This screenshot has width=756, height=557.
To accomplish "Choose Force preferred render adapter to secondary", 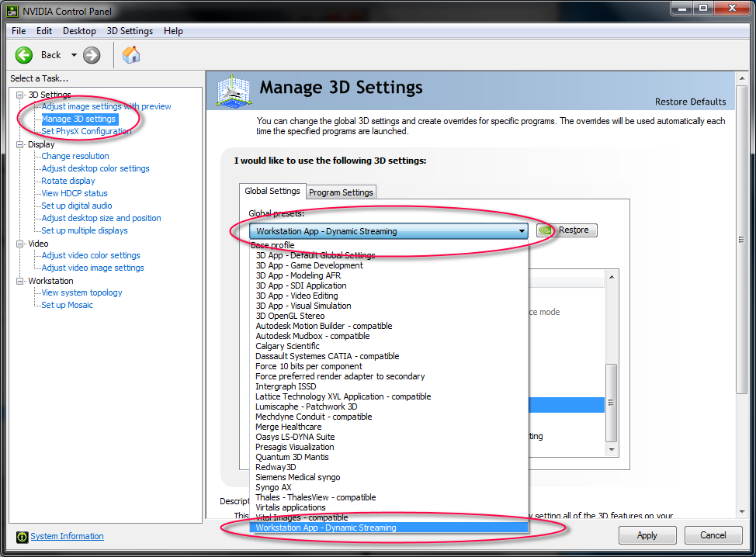I will [x=389, y=377].
